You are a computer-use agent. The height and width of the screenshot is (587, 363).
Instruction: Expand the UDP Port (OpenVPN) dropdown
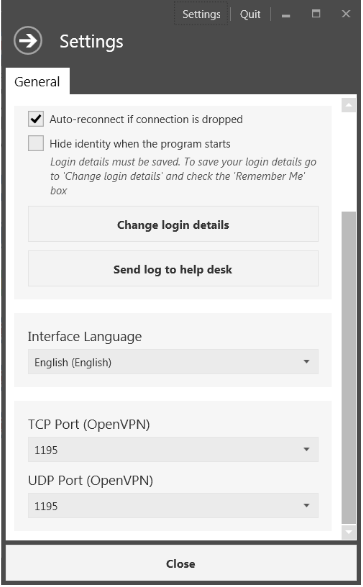pyautogui.click(x=173, y=506)
